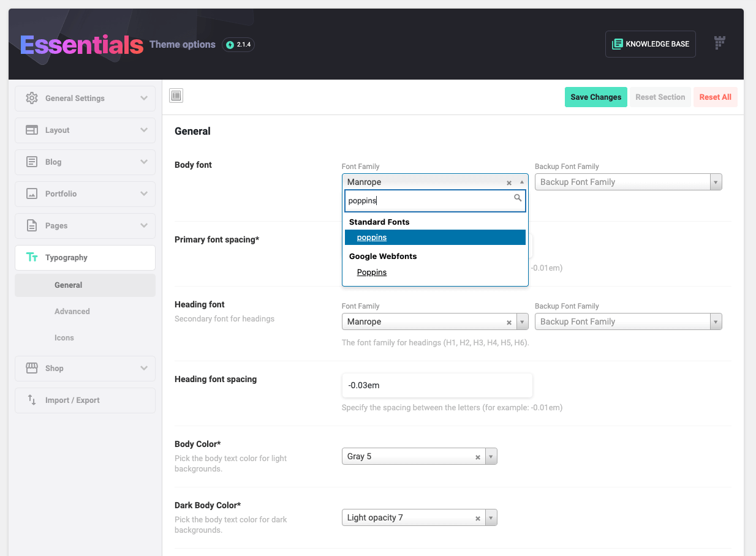Clear the Light opacity 7 selection
This screenshot has height=556, width=756.
point(478,518)
